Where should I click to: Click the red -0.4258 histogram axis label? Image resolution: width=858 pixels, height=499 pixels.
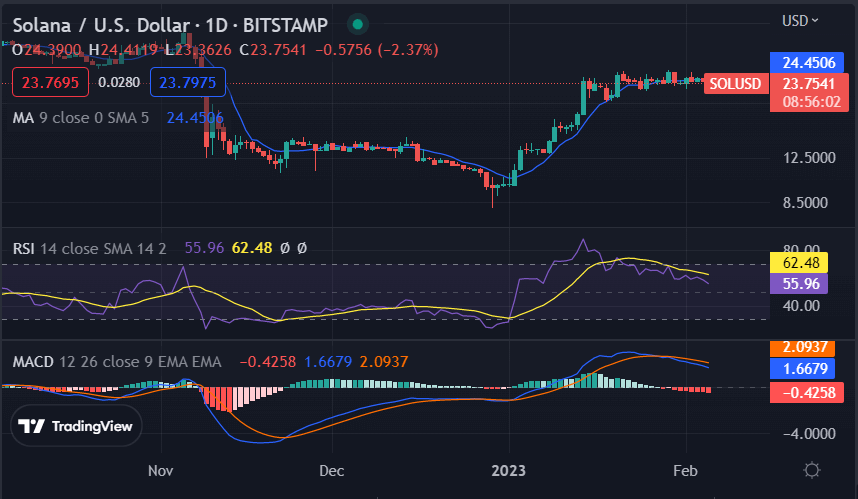click(801, 391)
